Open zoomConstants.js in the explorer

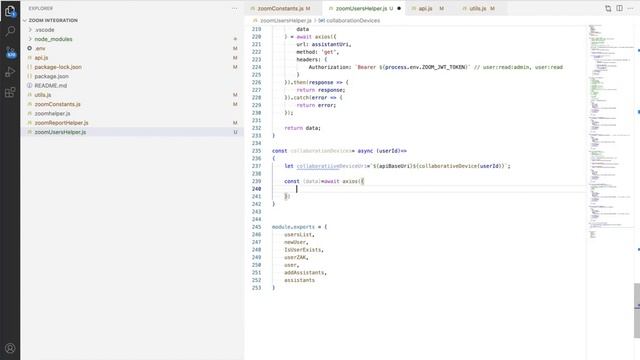(x=58, y=104)
